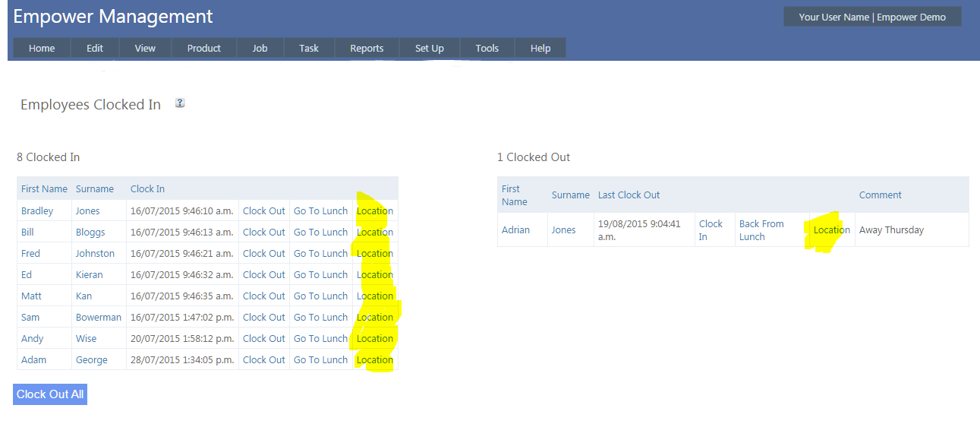Open the Reports menu
The height and width of the screenshot is (424, 980).
coord(367,48)
